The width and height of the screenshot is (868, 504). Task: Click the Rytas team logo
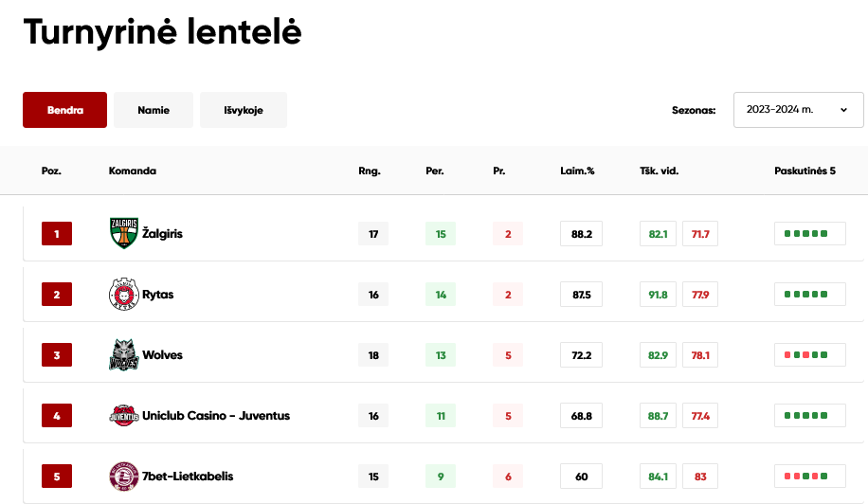tap(123, 295)
